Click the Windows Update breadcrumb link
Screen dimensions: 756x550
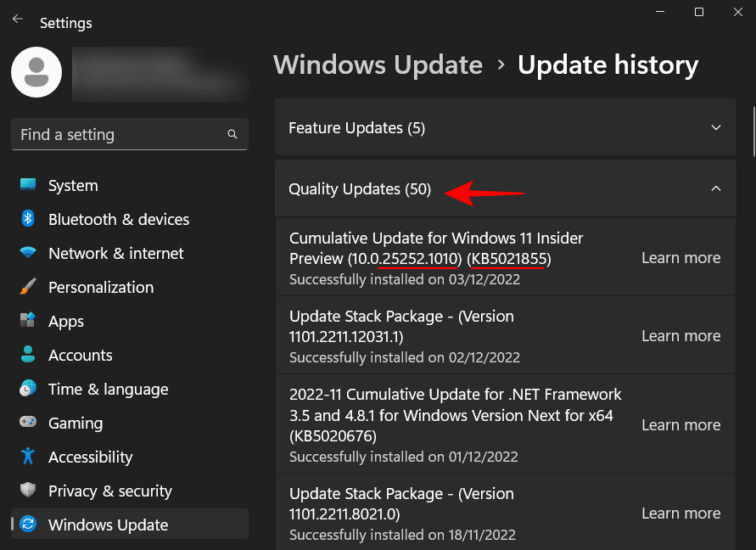(x=378, y=65)
